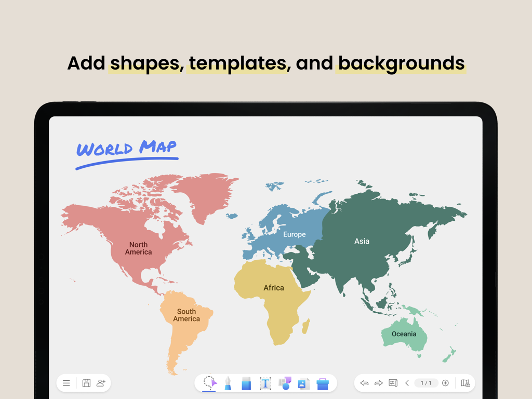This screenshot has height=399, width=532.
Task: Go to the previous page chevron
Action: pyautogui.click(x=407, y=383)
